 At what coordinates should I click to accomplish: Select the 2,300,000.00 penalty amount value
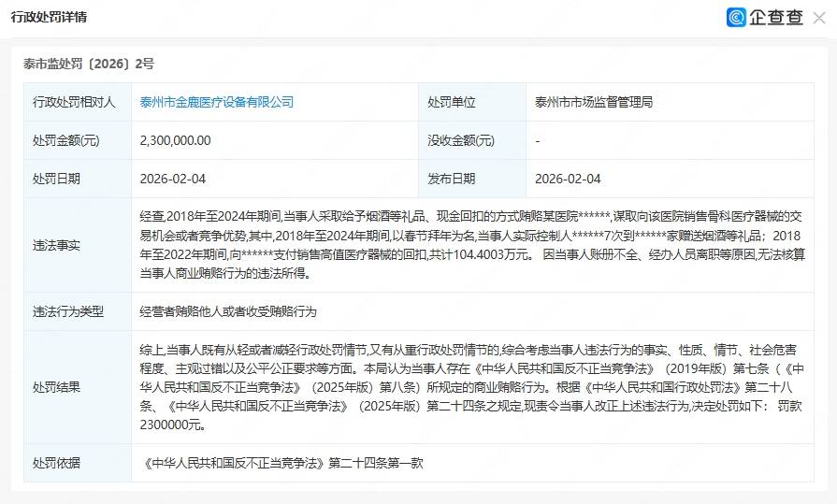(x=175, y=140)
